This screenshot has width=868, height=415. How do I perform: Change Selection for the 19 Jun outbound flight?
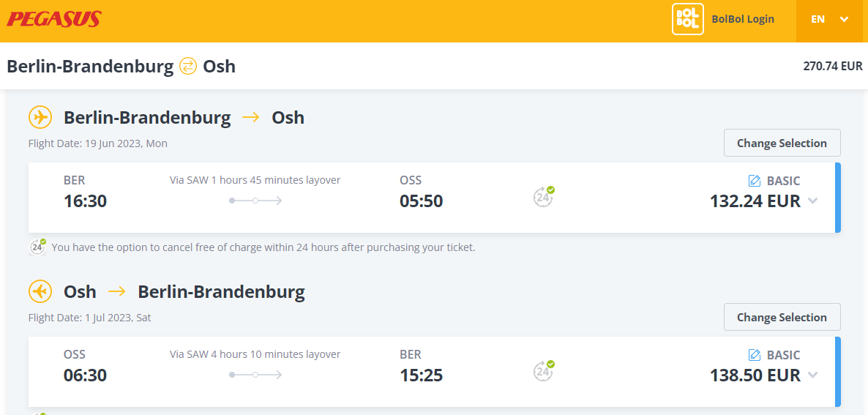click(x=782, y=143)
